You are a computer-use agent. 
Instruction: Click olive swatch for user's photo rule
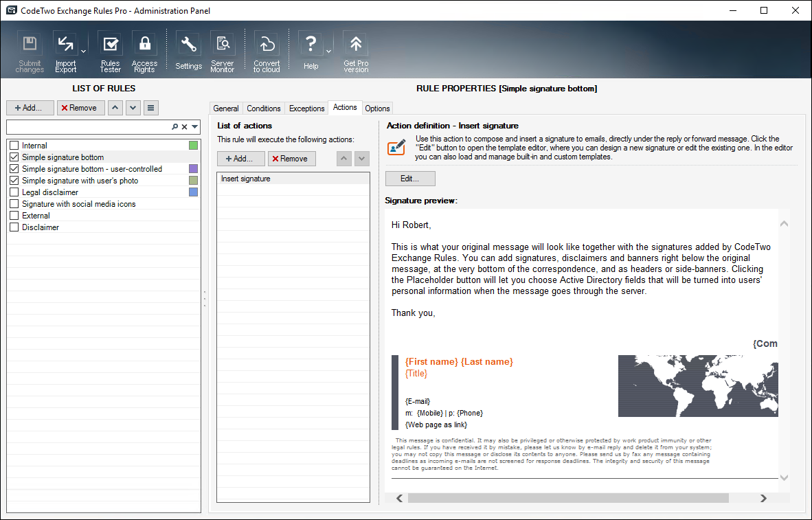click(x=193, y=180)
